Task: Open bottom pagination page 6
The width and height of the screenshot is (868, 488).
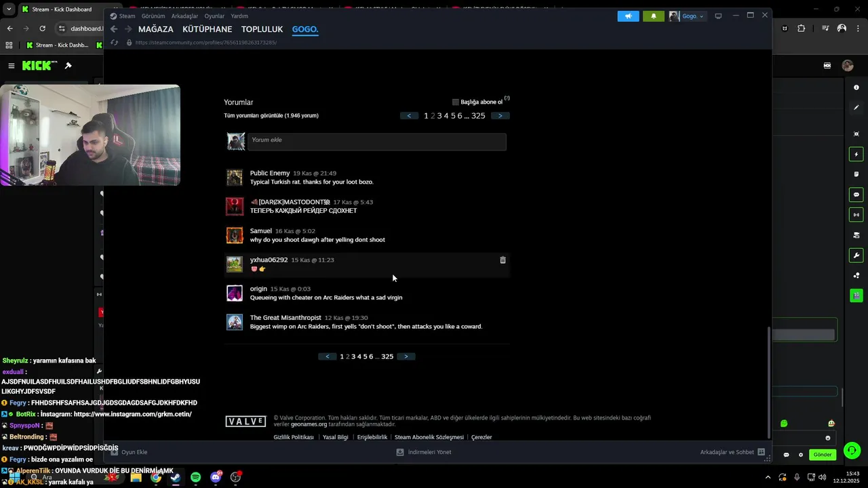Action: pos(371,357)
